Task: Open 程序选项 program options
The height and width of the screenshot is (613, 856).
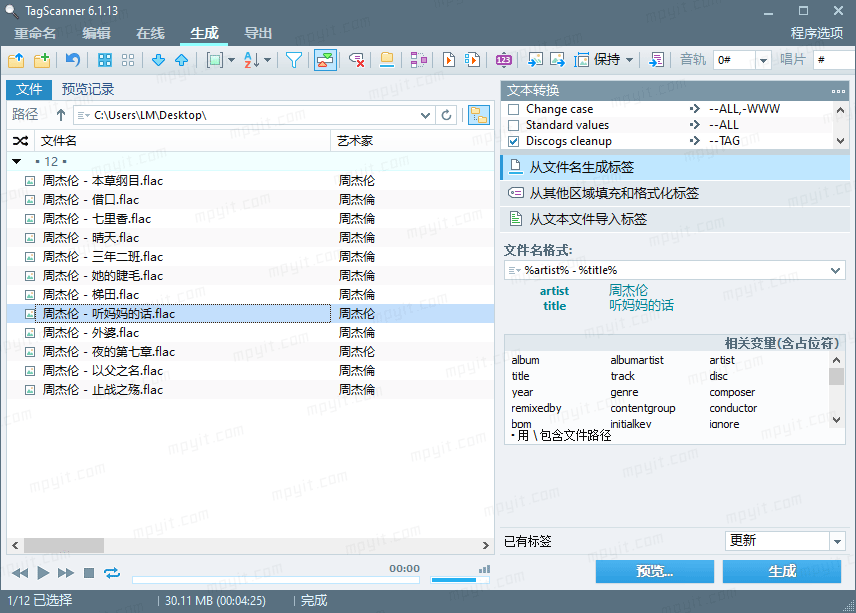Action: [817, 33]
